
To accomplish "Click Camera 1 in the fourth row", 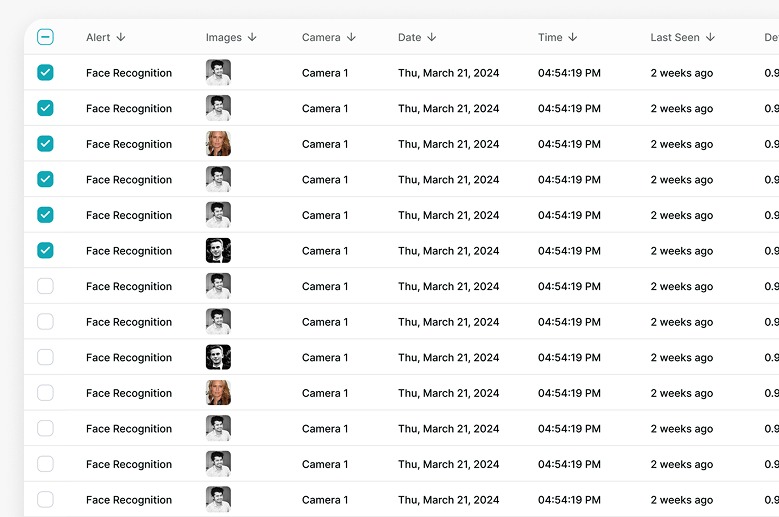I will click(325, 180).
